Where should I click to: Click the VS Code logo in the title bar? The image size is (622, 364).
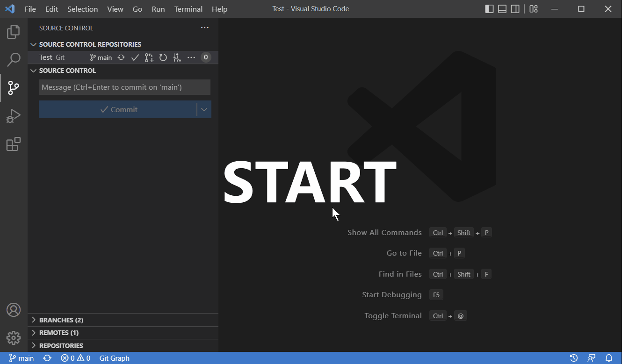click(10, 9)
